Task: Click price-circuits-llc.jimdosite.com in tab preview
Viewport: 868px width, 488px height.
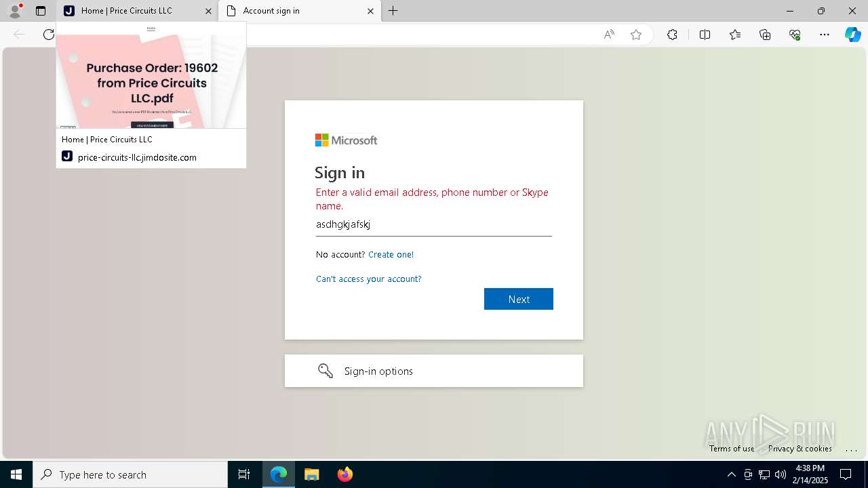Action: click(x=137, y=157)
